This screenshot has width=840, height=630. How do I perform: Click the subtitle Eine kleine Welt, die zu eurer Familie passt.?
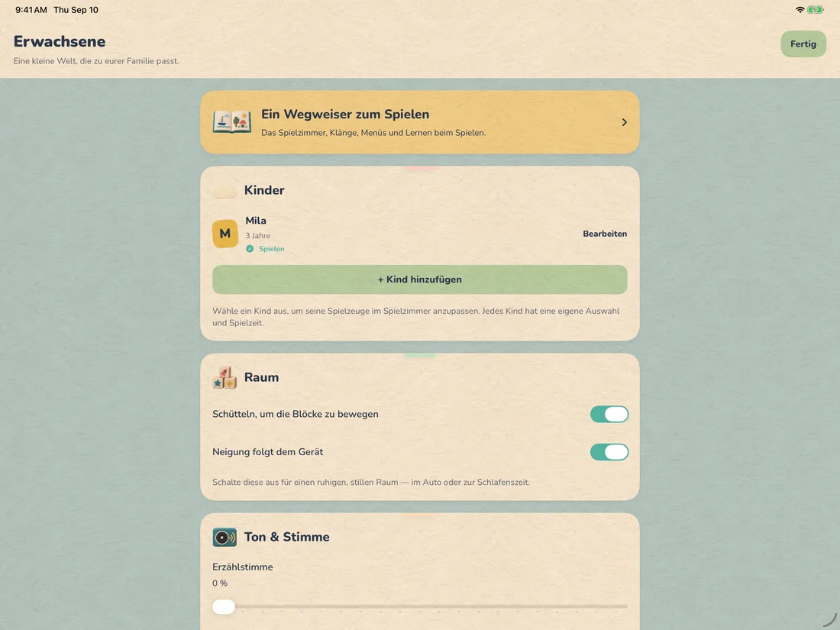(x=96, y=61)
